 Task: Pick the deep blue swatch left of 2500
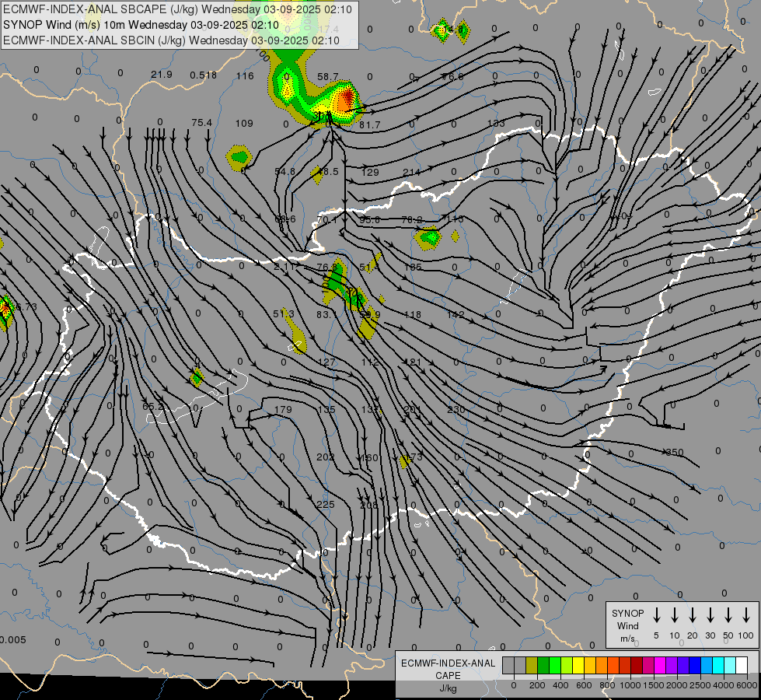pos(694,666)
